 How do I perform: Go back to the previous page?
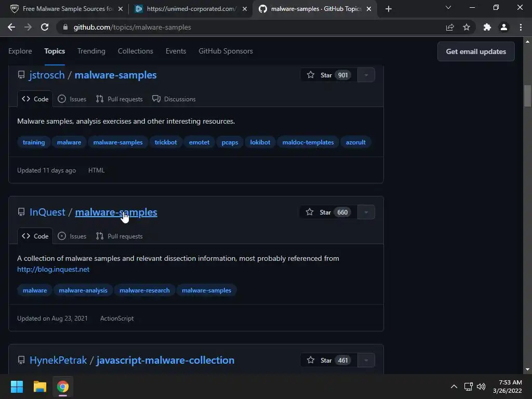(11, 27)
